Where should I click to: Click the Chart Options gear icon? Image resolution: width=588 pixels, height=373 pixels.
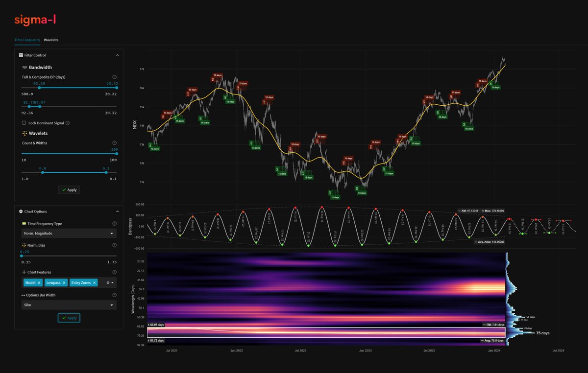21,211
